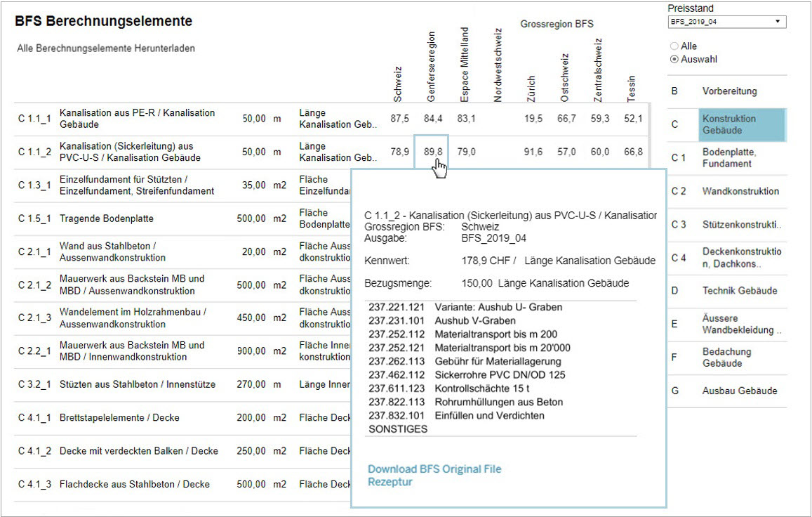Select row C 3.2_1 Stützen aus Stahlbeton

tap(182, 384)
